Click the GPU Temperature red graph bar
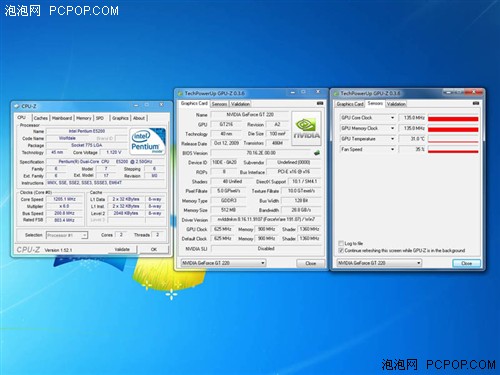Viewport: 500px width, 375px height. pos(453,139)
